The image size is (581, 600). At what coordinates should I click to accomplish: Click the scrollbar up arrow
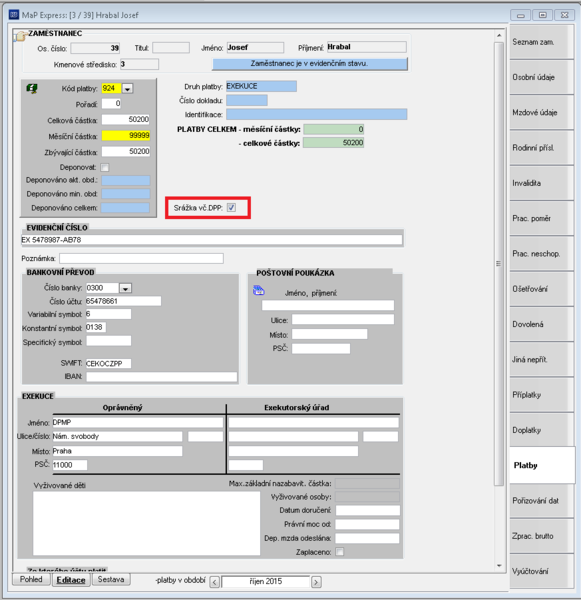[x=499, y=36]
